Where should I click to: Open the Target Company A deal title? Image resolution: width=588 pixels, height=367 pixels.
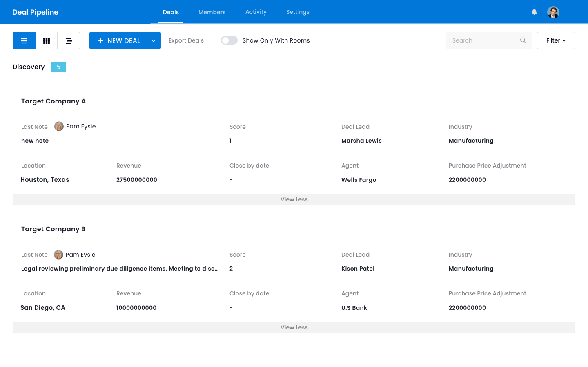(53, 101)
